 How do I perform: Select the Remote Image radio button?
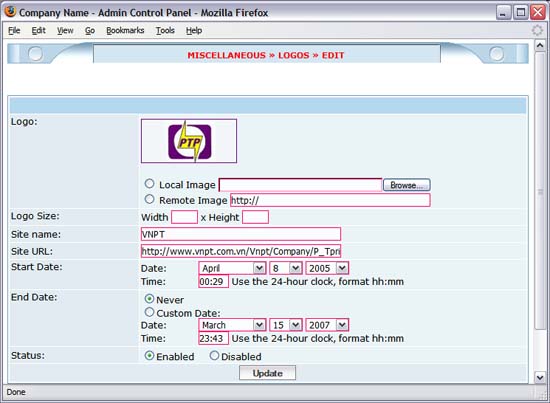(149, 199)
